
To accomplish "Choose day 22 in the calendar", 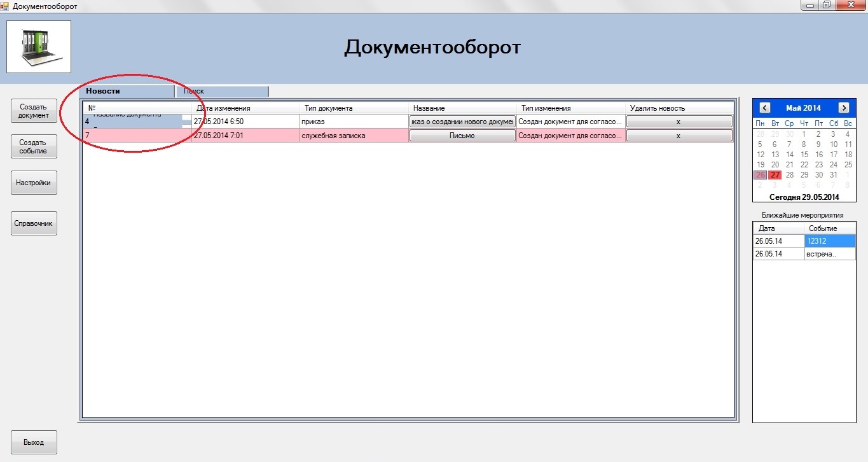I will (x=804, y=165).
